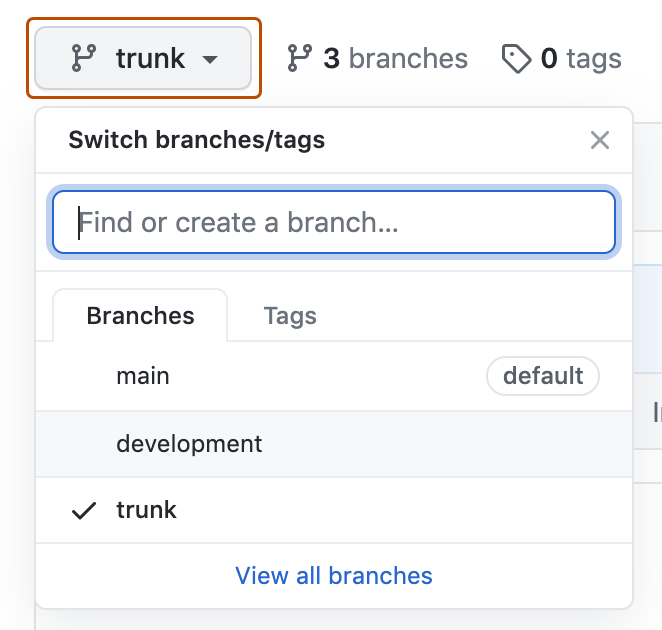Focus the Find or create a branch field
The image size is (662, 630).
coord(333,222)
